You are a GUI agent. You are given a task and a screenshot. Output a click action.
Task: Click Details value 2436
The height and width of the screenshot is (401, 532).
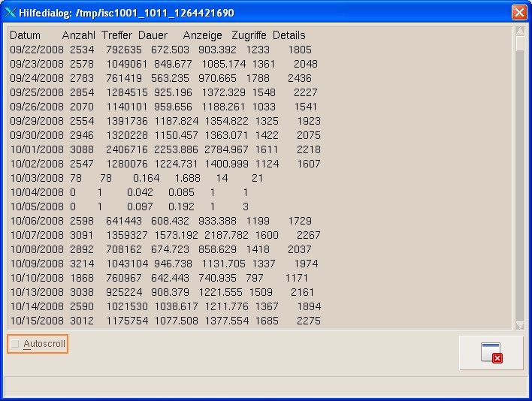coord(300,78)
